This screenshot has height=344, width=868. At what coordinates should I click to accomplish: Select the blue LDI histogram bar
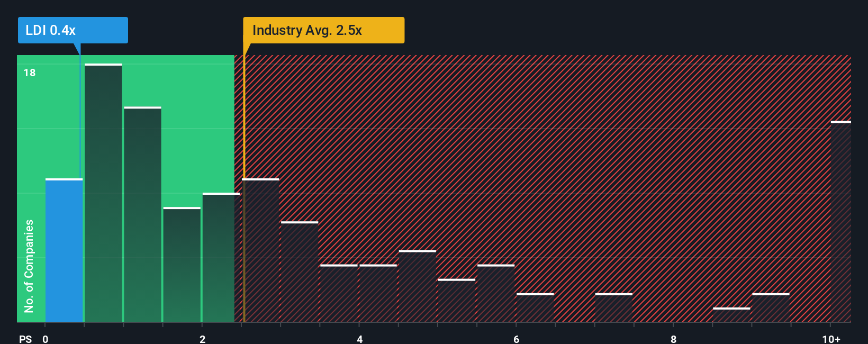click(64, 250)
